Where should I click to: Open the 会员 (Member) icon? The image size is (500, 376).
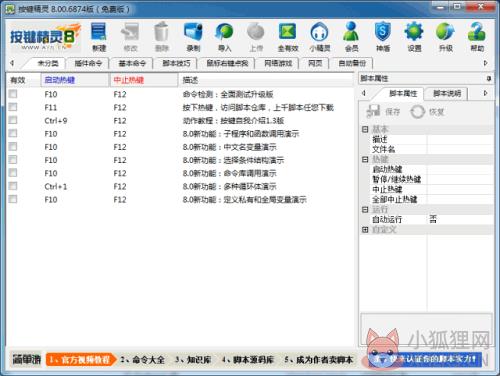point(351,37)
